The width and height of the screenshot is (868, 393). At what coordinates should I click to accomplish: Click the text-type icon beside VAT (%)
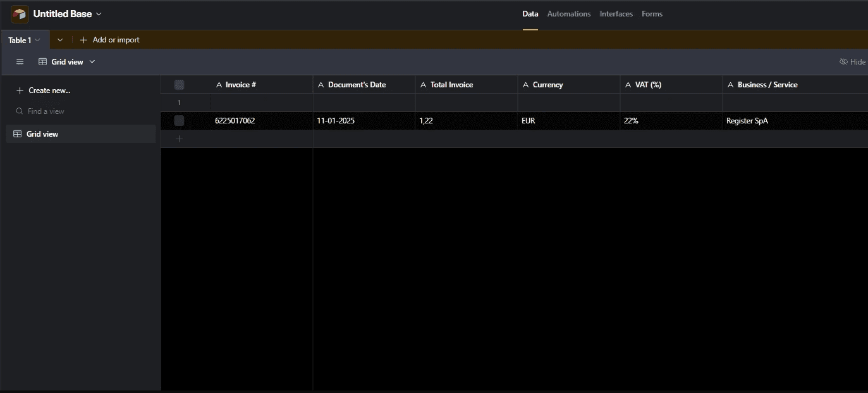coord(628,85)
